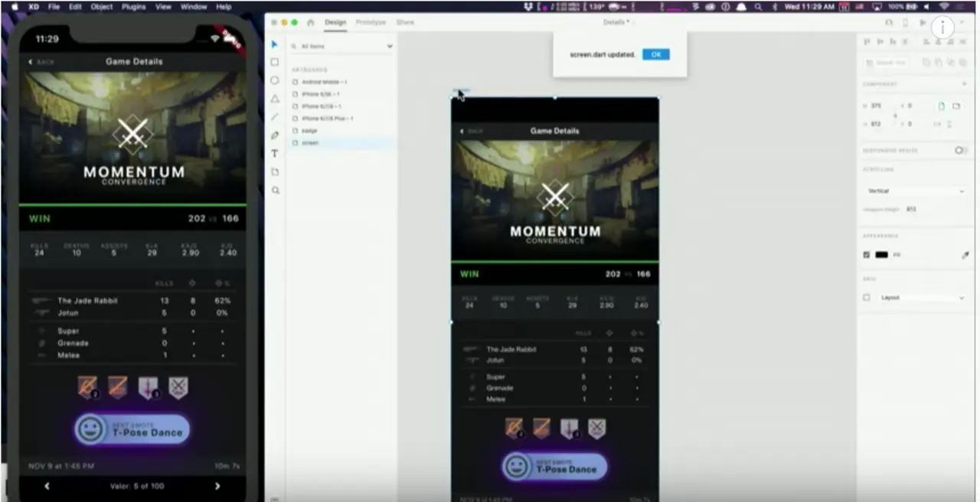The width and height of the screenshot is (980, 502).
Task: Switch to the Design tab
Action: (335, 22)
